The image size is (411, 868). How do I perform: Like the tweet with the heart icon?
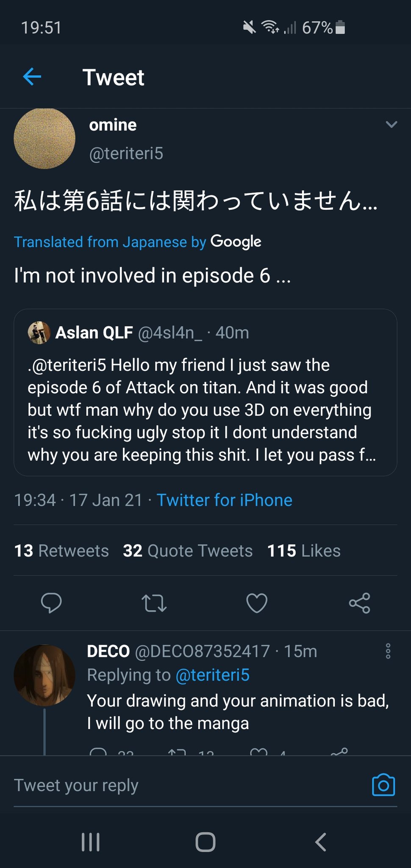[x=257, y=603]
